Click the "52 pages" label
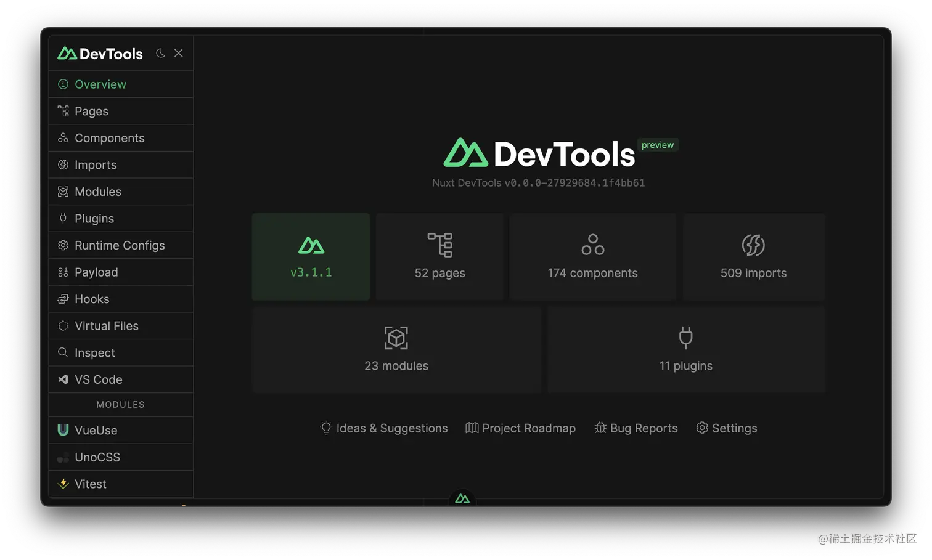 click(x=440, y=273)
